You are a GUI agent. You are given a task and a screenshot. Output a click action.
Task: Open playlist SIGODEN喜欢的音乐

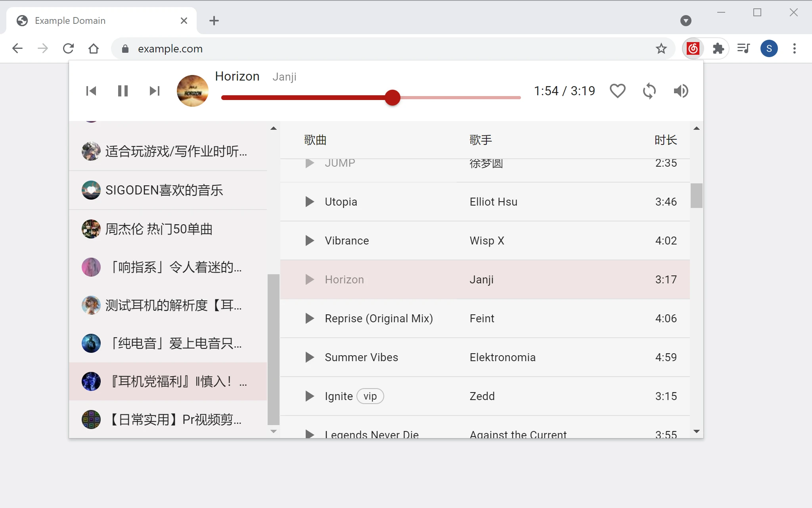point(168,190)
